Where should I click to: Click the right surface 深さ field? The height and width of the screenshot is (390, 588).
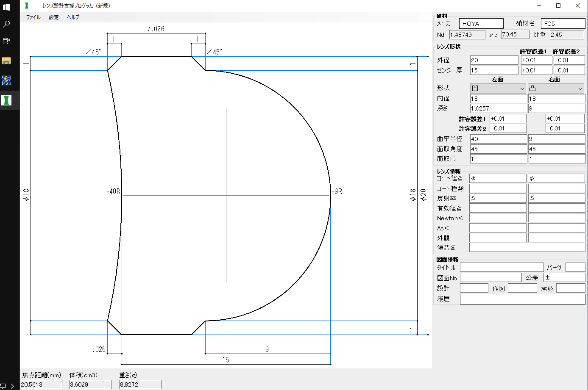tap(556, 108)
